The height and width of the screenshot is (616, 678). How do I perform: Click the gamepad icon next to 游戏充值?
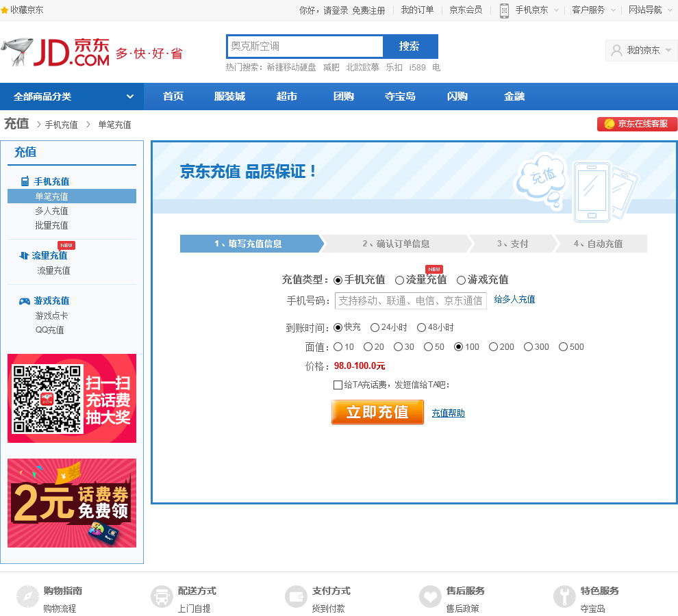pyautogui.click(x=25, y=301)
